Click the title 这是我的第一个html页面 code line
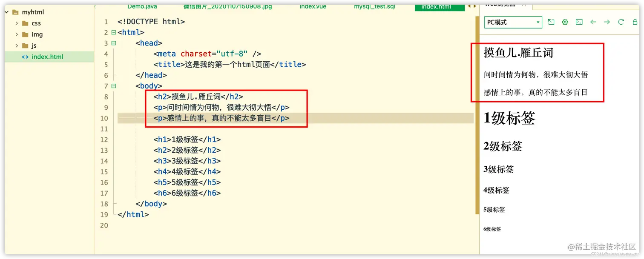This screenshot has width=644, height=259. [230, 65]
